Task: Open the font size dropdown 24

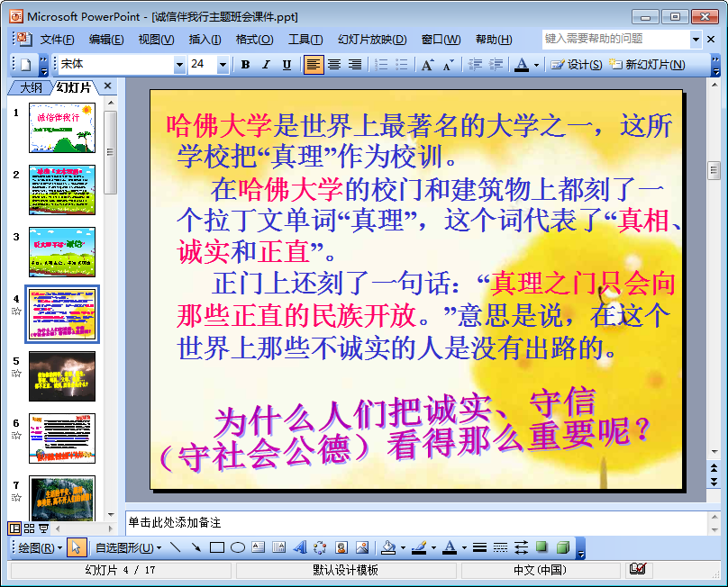Action: click(223, 65)
